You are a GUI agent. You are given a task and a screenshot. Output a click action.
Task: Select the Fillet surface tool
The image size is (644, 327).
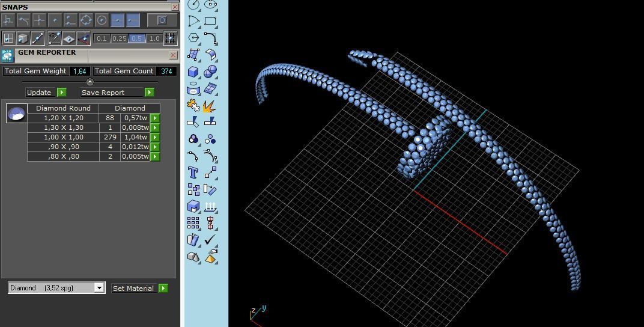(x=210, y=55)
